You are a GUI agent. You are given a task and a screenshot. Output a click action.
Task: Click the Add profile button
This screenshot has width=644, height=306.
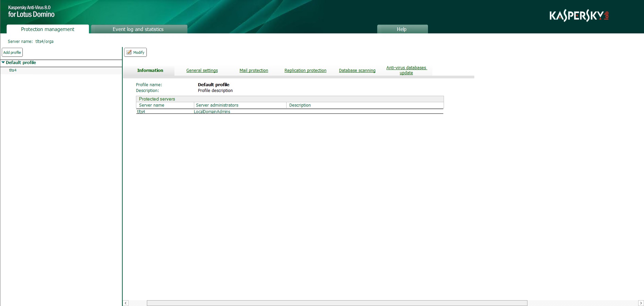click(12, 52)
